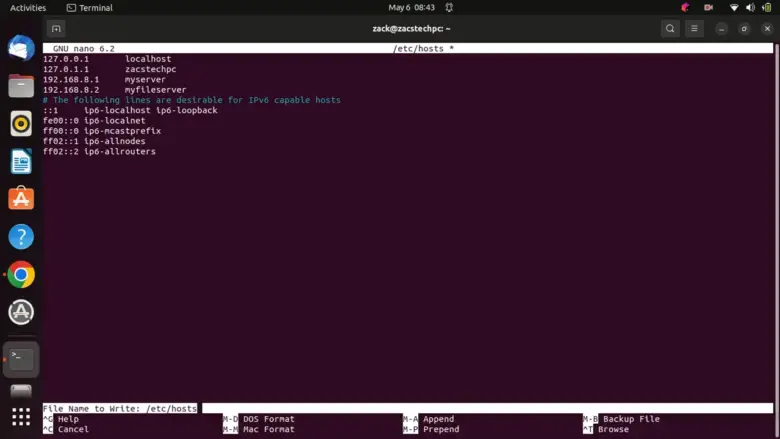Click Activities in the top bar
The image size is (780, 439).
coord(27,8)
